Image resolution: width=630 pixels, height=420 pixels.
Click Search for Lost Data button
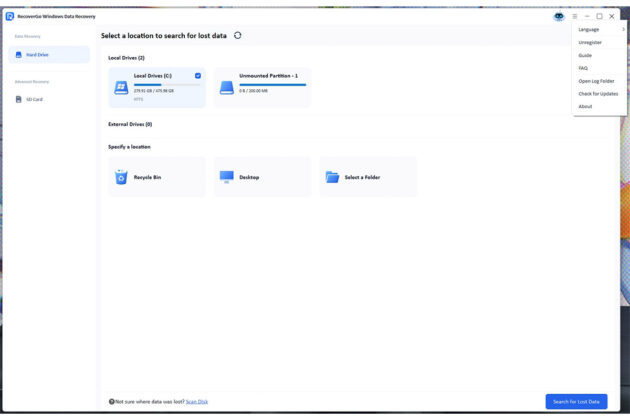click(x=576, y=402)
